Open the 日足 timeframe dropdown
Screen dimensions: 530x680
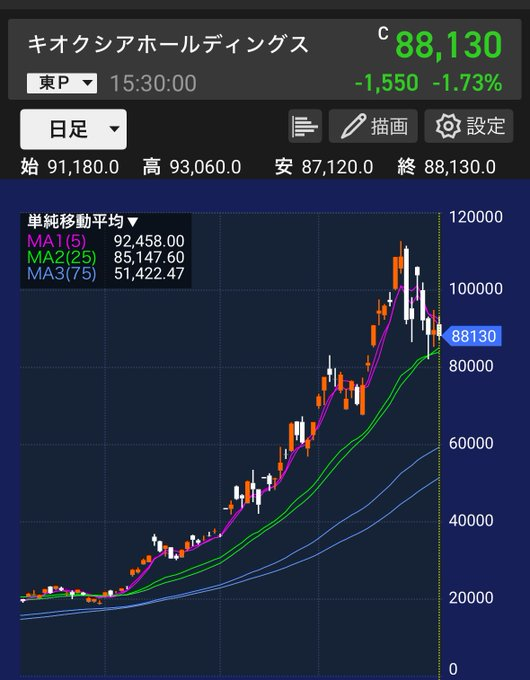tap(73, 129)
